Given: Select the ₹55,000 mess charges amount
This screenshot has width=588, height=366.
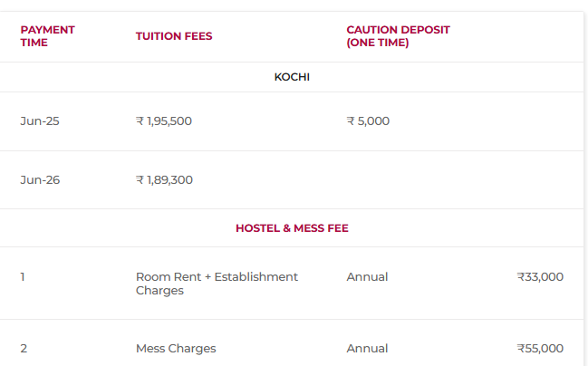Looking at the screenshot, I should tap(540, 348).
